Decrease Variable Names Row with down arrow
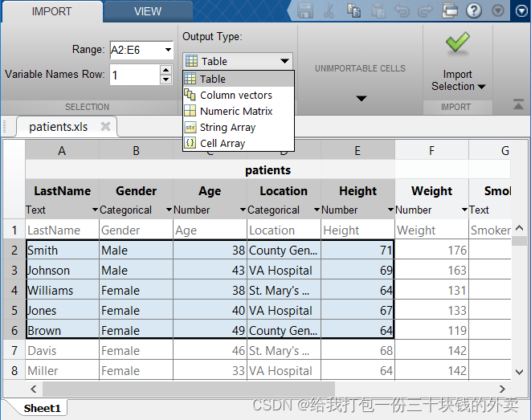531x420 pixels. click(x=165, y=80)
